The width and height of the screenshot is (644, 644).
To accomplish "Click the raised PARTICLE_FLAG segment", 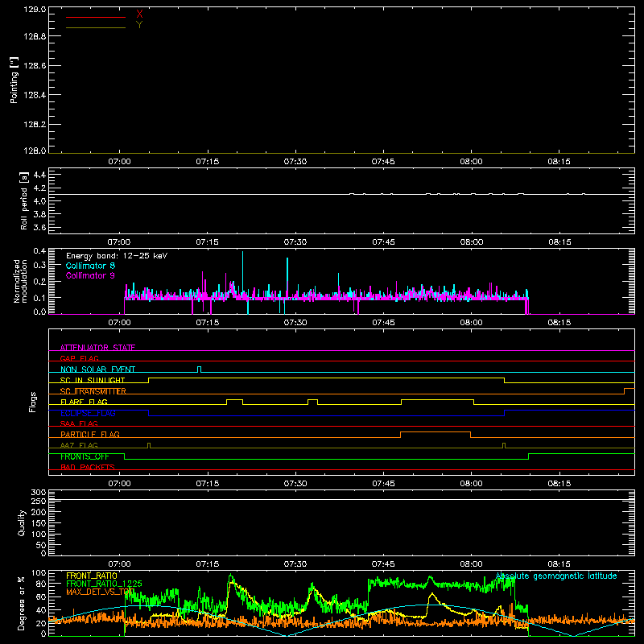I will pos(436,435).
